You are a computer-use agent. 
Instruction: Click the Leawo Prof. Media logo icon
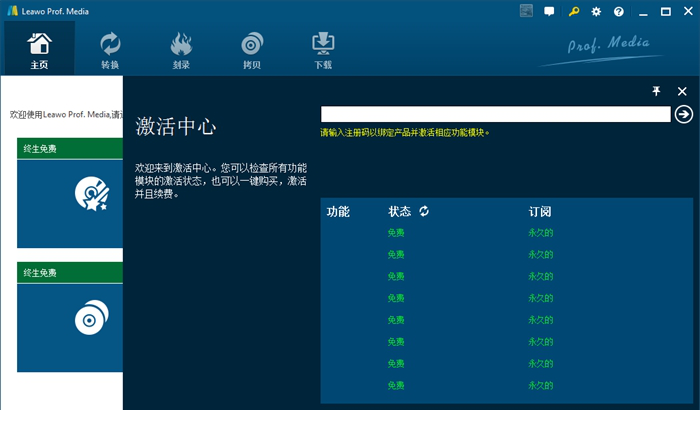pyautogui.click(x=12, y=11)
